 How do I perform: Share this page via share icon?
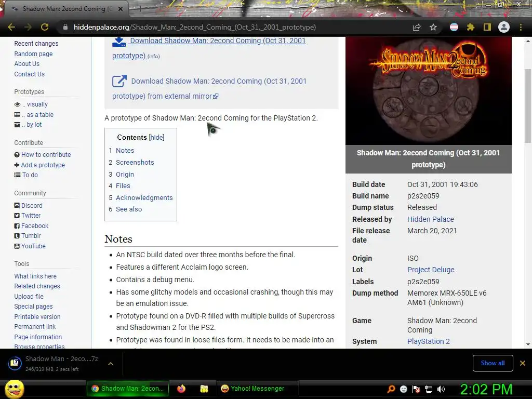coord(417,27)
